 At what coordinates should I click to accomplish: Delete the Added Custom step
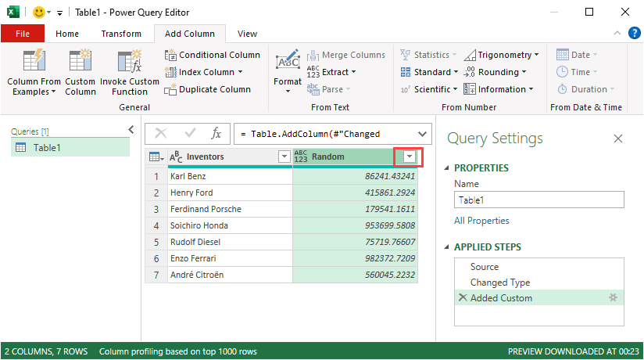tap(463, 297)
